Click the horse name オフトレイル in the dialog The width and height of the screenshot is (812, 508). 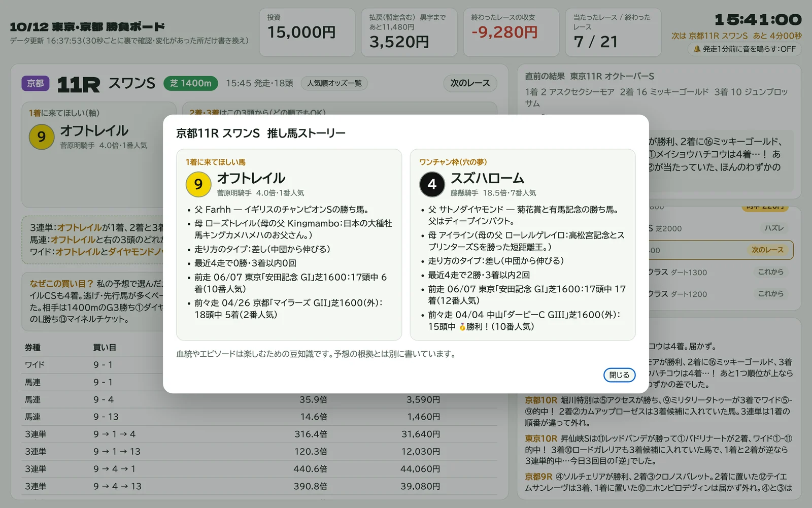tap(251, 178)
